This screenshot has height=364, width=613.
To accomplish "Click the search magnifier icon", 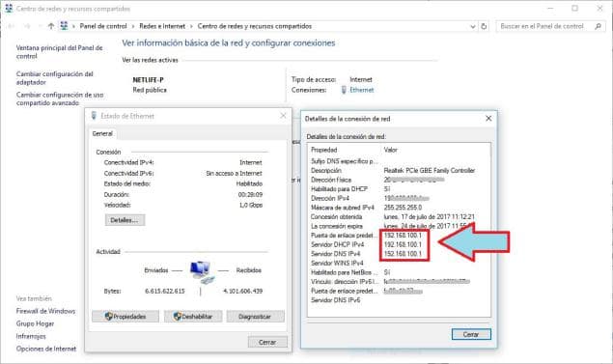I will pyautogui.click(x=598, y=26).
